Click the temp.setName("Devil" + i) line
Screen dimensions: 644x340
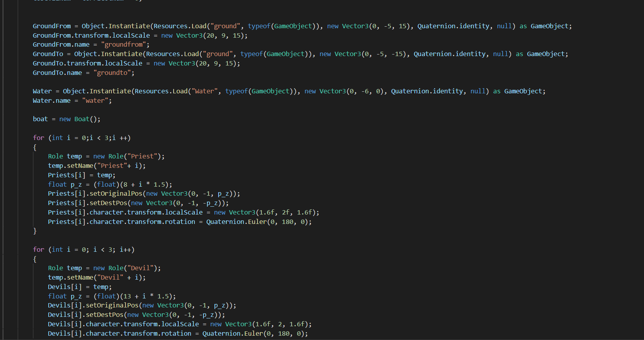(97, 278)
